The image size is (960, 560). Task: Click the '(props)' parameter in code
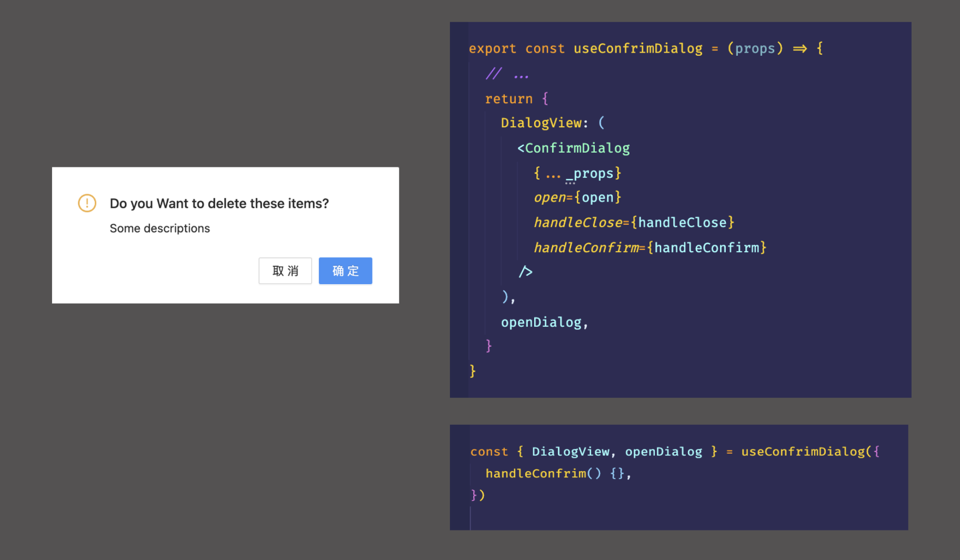click(x=755, y=48)
